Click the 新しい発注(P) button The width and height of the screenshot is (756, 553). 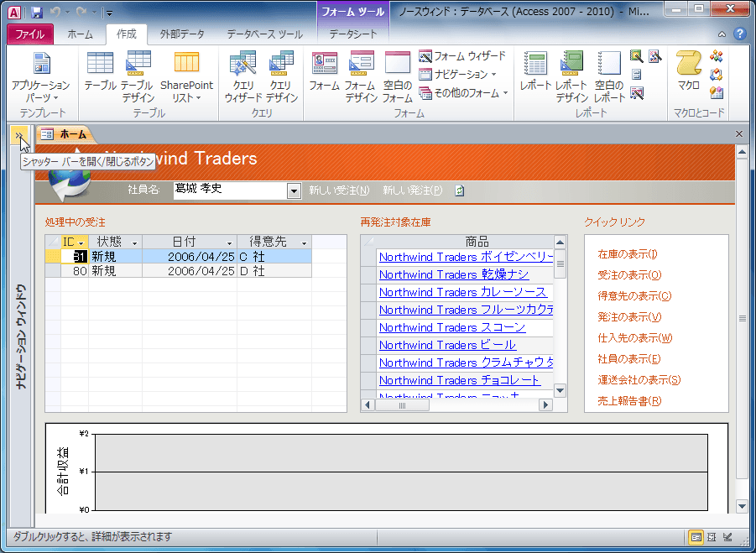click(412, 190)
